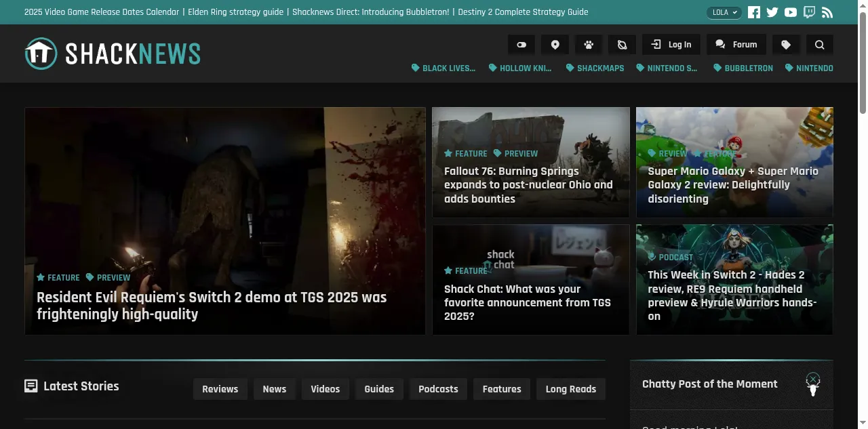Image resolution: width=868 pixels, height=429 pixels.
Task: Open Super Mario Galaxy review headline
Action: 733,185
